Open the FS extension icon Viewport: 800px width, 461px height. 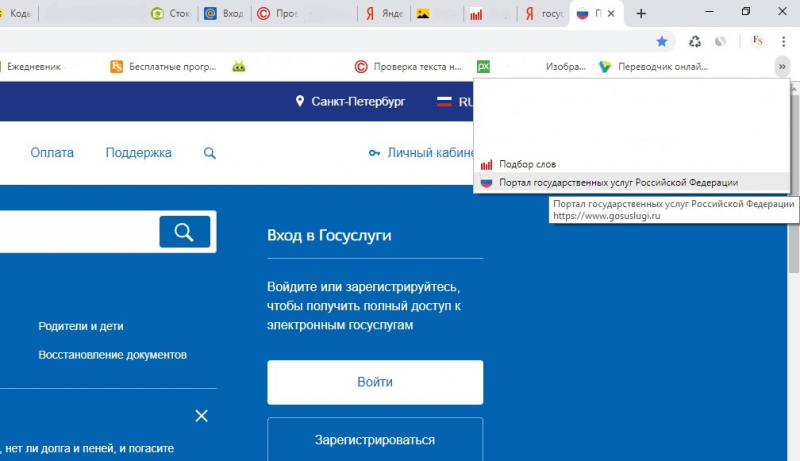(758, 41)
